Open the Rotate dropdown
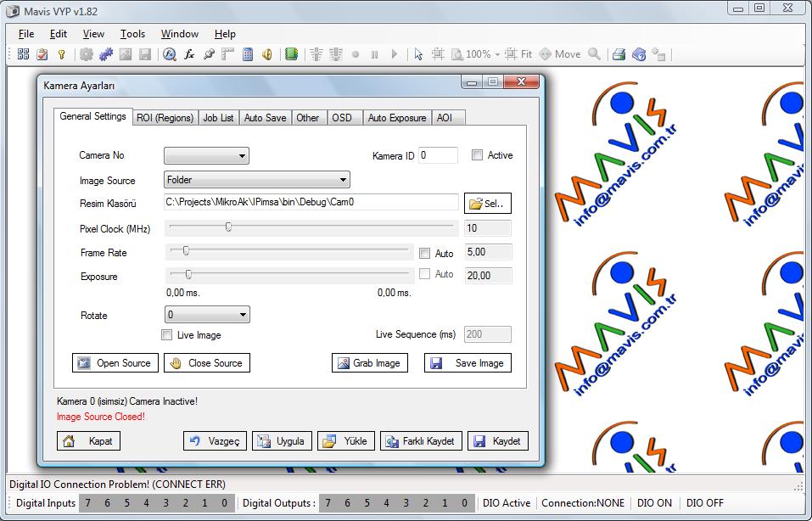Image resolution: width=812 pixels, height=521 pixels. pos(207,314)
